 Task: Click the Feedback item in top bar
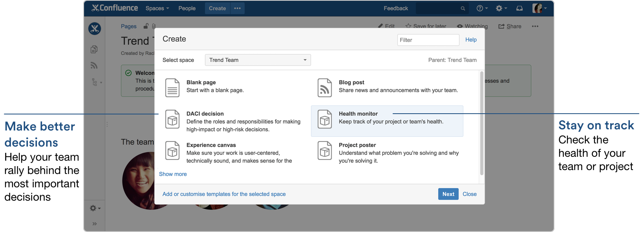[x=395, y=8]
